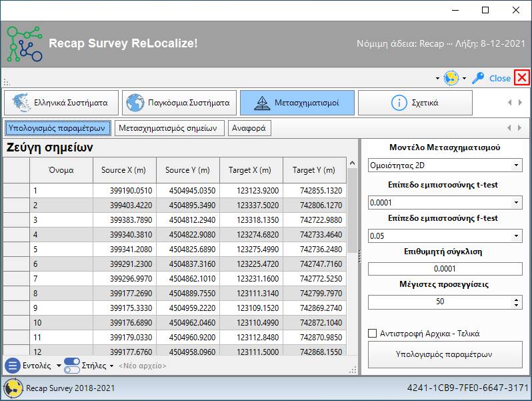Click the Εντολές hamburger menu icon
This screenshot has height=401, width=532.
pyautogui.click(x=12, y=366)
